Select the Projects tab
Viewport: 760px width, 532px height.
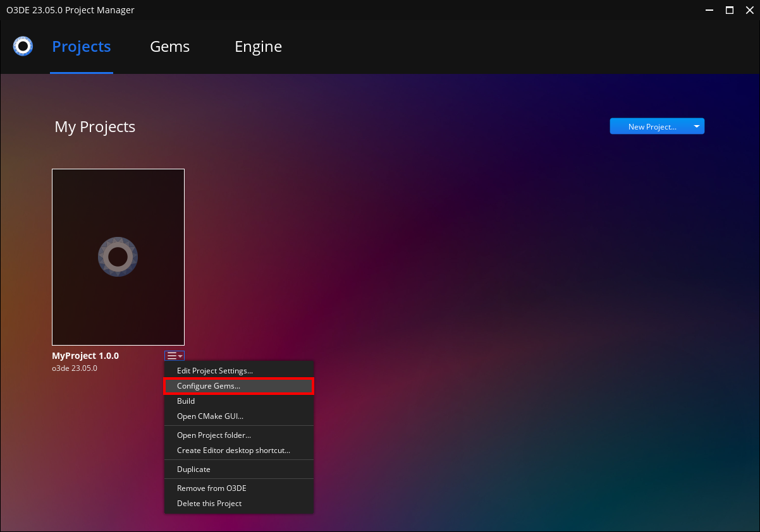click(x=81, y=46)
